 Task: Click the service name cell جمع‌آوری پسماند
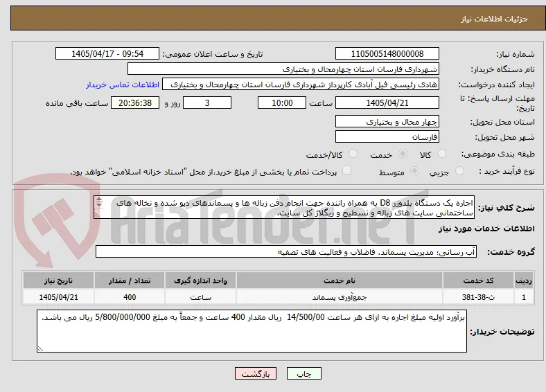340,297
